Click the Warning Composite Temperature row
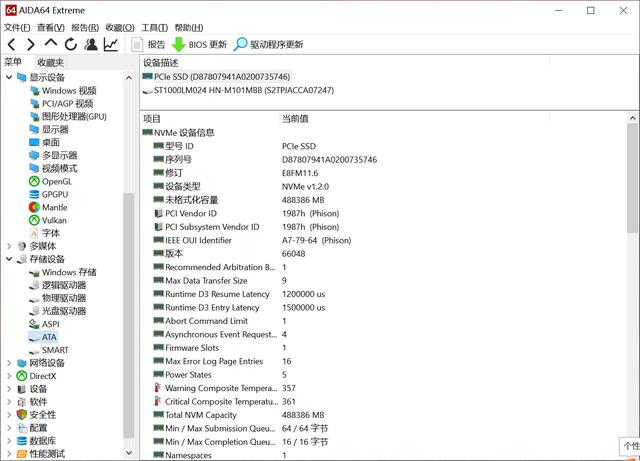 click(224, 388)
